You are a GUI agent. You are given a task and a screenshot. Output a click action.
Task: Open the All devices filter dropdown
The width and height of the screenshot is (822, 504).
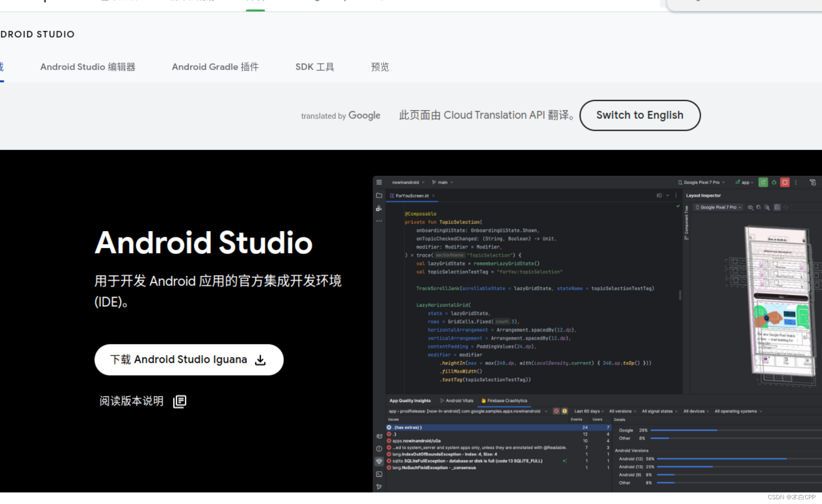point(696,411)
